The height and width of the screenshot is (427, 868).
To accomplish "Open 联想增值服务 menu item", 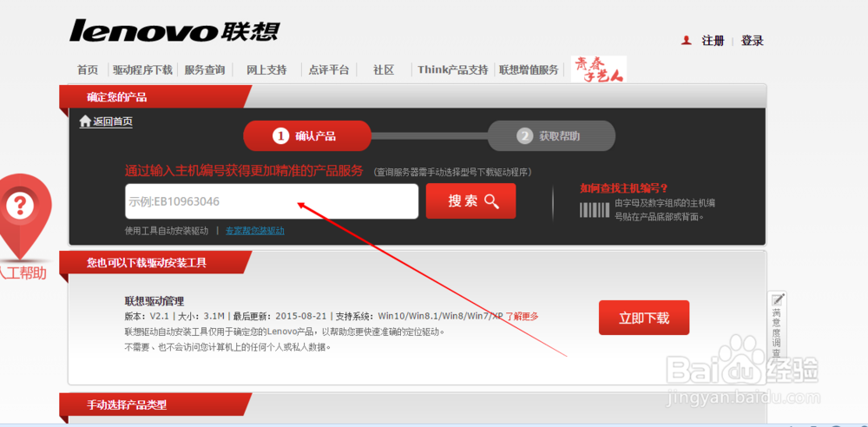I will click(x=529, y=69).
